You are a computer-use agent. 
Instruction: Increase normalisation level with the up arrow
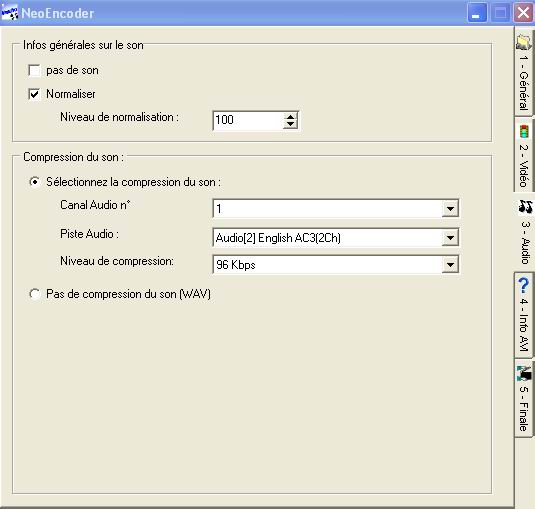(x=290, y=117)
